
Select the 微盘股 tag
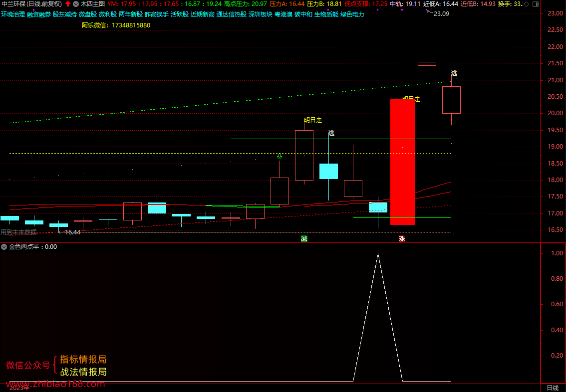point(88,14)
